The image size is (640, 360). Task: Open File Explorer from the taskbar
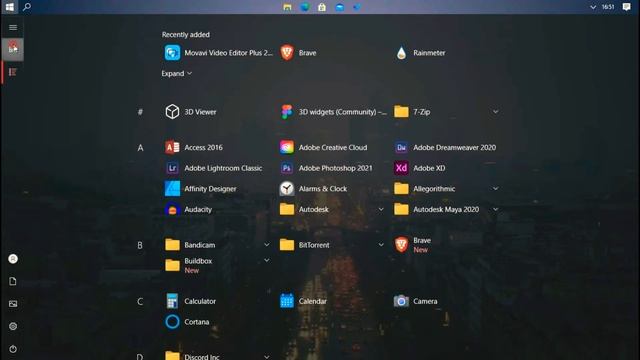pos(287,7)
